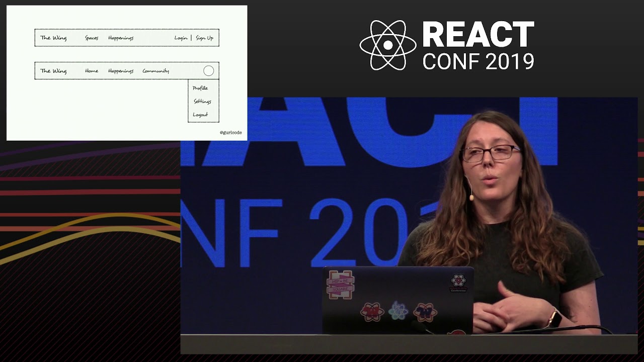
Task: Select Home in the second navigation bar
Action: coord(91,71)
